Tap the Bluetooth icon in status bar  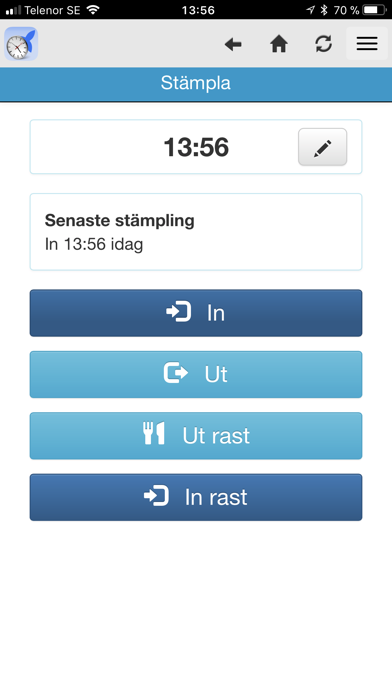(x=325, y=10)
